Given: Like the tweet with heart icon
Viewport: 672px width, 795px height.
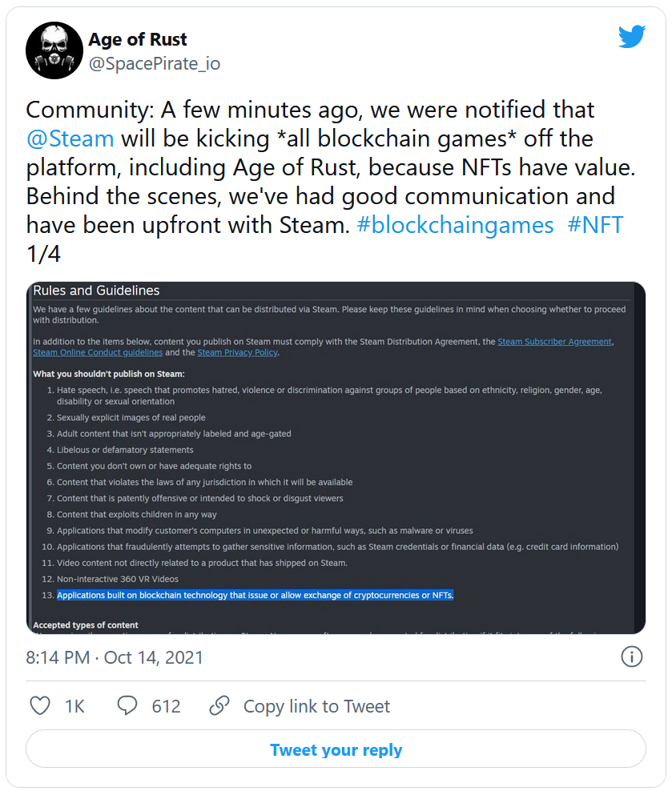Looking at the screenshot, I should [x=40, y=705].
